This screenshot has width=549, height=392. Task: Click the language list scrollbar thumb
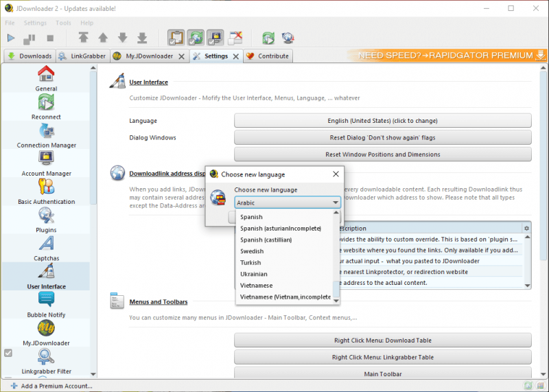point(336,288)
